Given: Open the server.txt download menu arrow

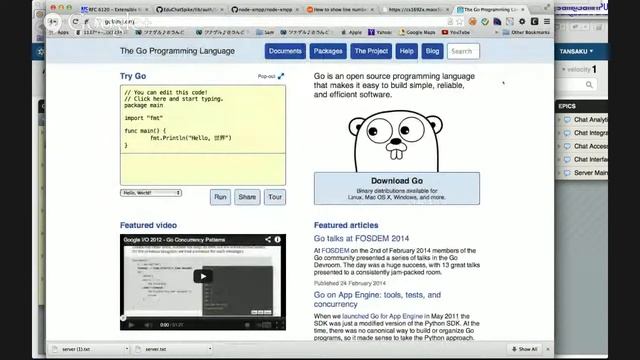Looking at the screenshot, I should pyautogui.click(x=210, y=349).
